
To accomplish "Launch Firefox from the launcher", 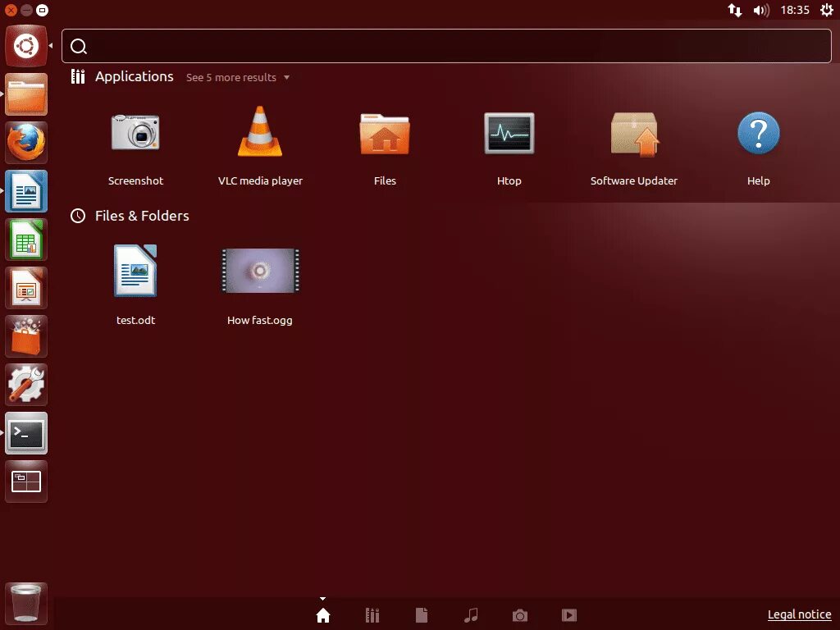I will coord(26,143).
